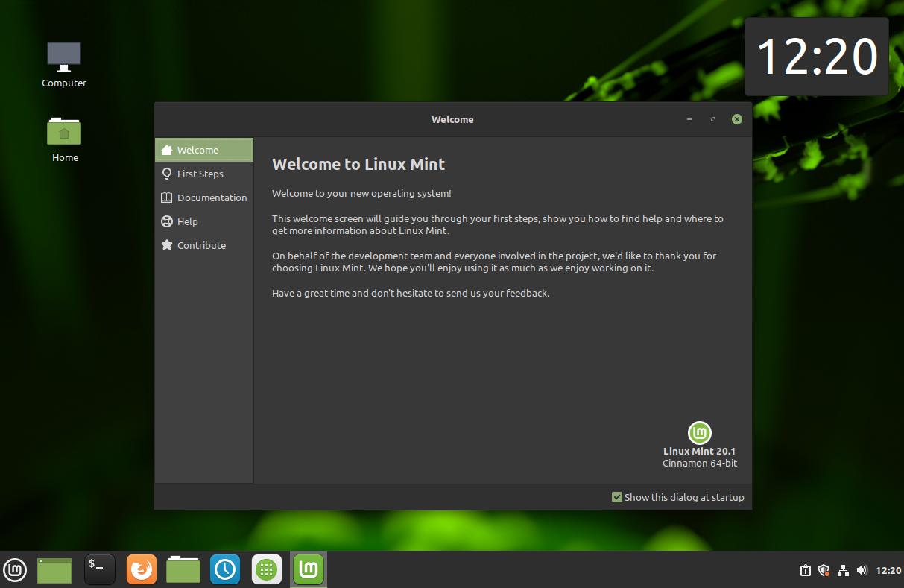
Task: Click the lifebuoy icon beside Help
Action: tap(167, 221)
